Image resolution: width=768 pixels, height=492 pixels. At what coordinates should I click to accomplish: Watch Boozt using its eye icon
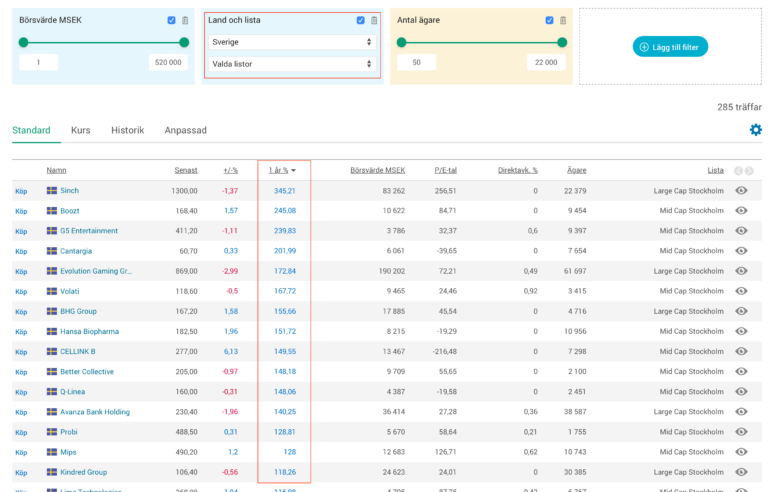(x=741, y=211)
